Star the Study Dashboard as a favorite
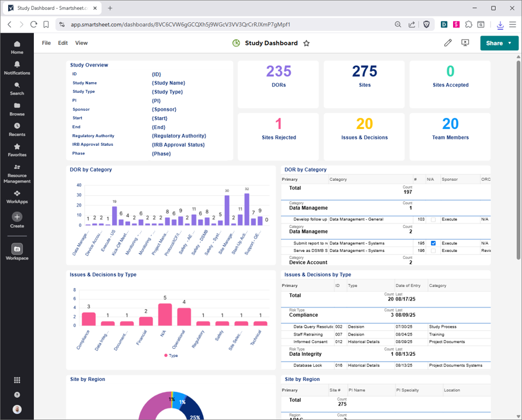 (306, 43)
